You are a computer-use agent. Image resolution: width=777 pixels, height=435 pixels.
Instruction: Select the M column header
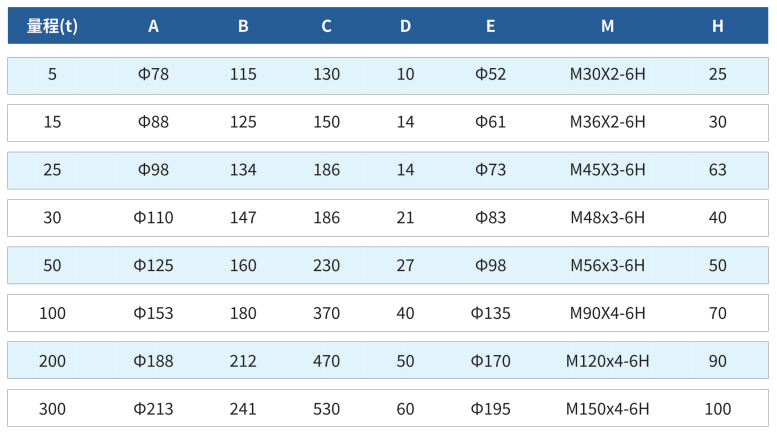608,26
